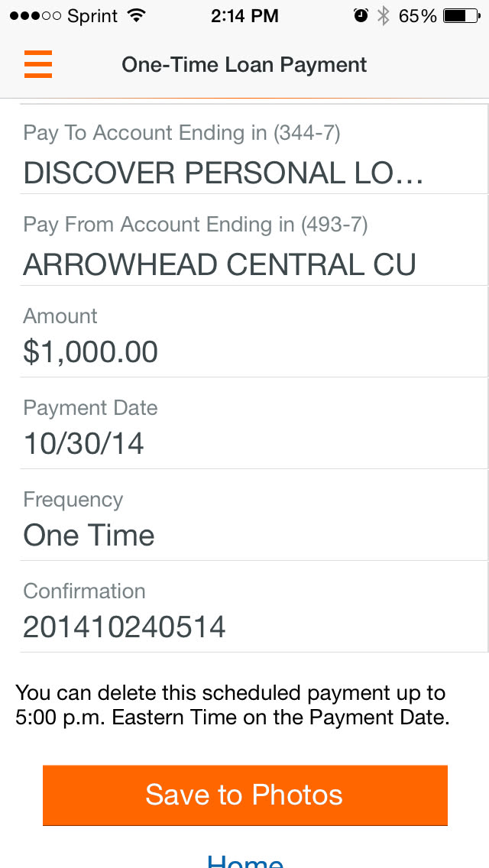
Task: Tap the One-Time Loan Payment title
Action: (244, 64)
